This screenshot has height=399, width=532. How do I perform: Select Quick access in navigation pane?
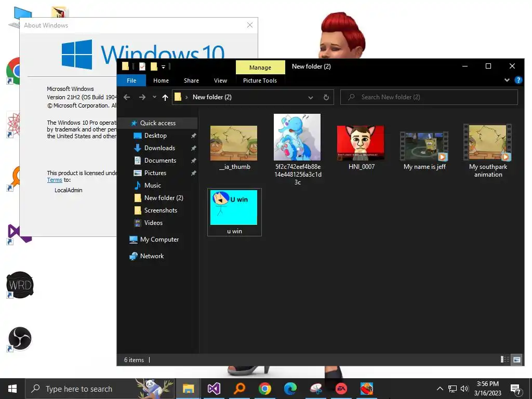pyautogui.click(x=158, y=123)
